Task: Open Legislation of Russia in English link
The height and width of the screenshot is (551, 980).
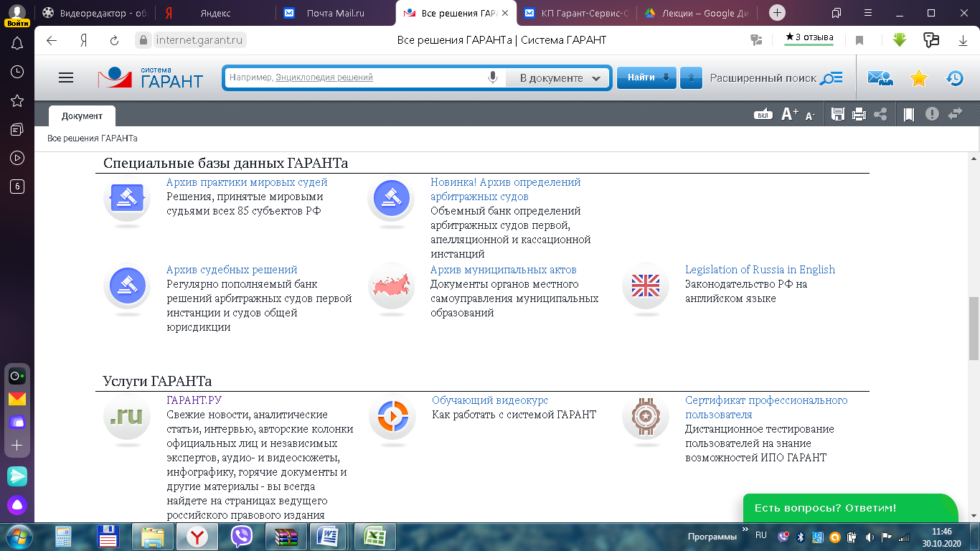Action: [x=760, y=270]
